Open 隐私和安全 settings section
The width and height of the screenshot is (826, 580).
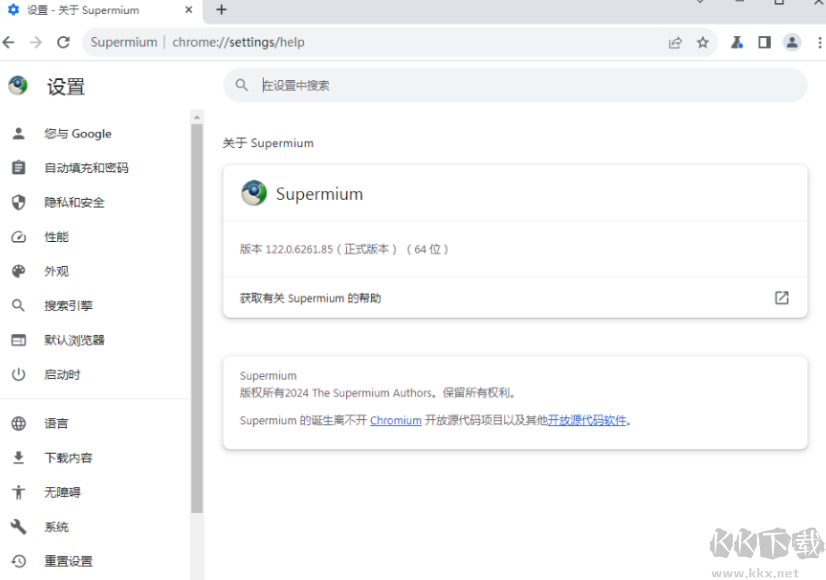pyautogui.click(x=95, y=202)
